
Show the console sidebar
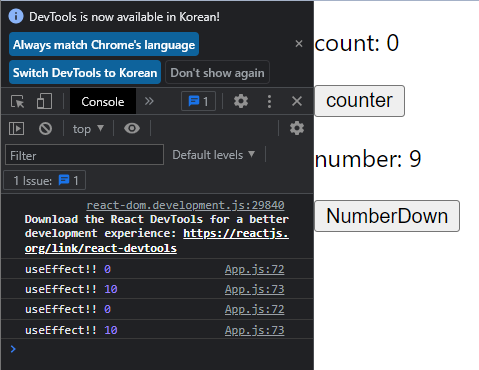coord(16,128)
